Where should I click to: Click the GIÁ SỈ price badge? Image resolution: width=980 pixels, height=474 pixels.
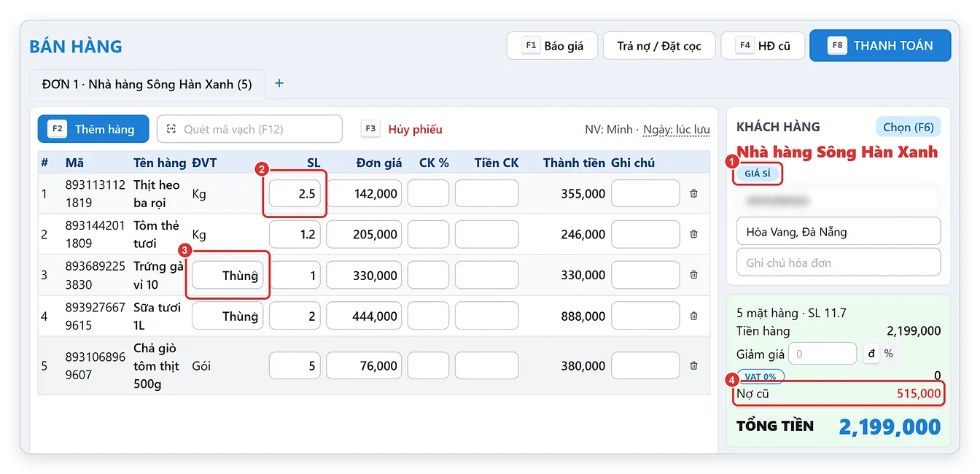click(x=758, y=174)
